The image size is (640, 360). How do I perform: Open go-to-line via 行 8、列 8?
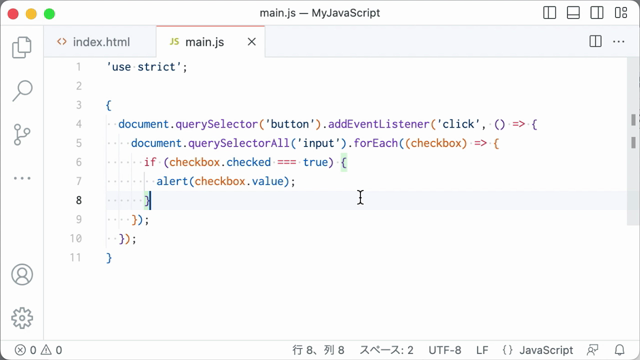pyautogui.click(x=318, y=350)
